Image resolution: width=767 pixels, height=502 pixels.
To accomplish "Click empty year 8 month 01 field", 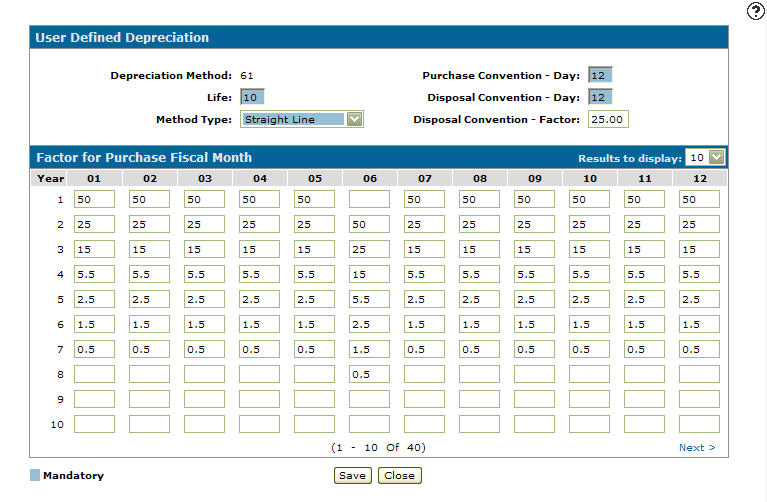I will coord(94,374).
